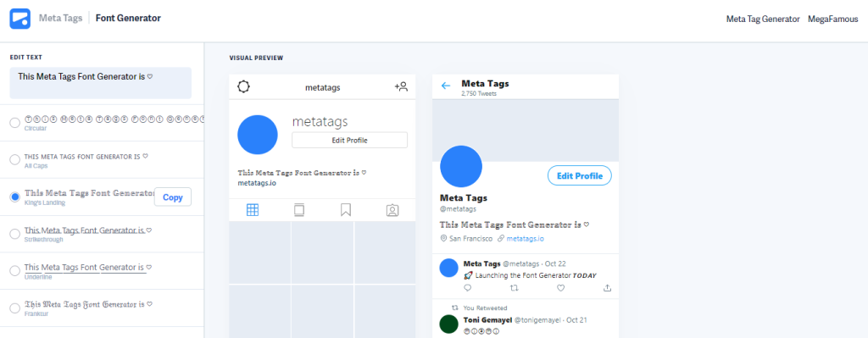Copy the King's Landing text

tap(173, 197)
